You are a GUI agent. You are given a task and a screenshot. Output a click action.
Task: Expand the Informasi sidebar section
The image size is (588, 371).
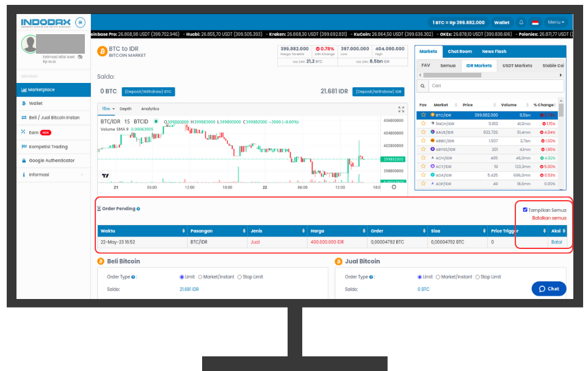(53, 175)
